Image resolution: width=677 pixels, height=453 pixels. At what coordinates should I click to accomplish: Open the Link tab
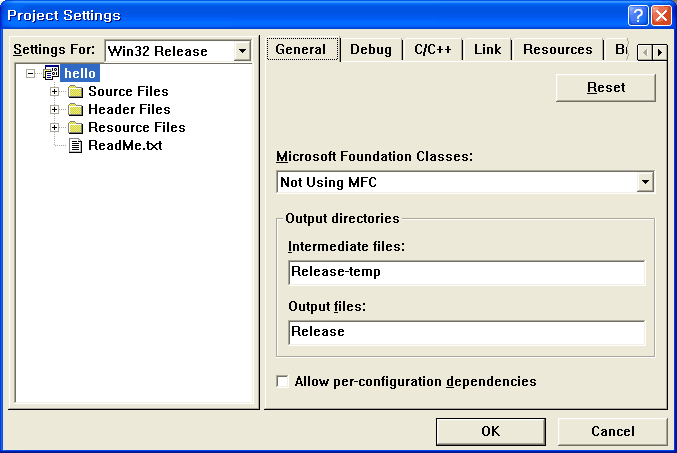coord(488,50)
